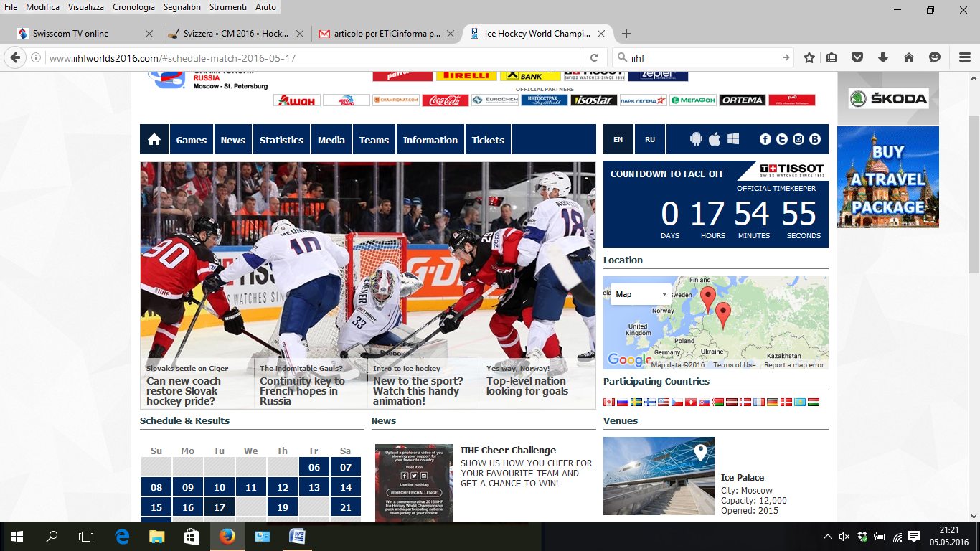Save page to Pocket icon
This screenshot has width=980, height=551.
pyautogui.click(x=857, y=57)
